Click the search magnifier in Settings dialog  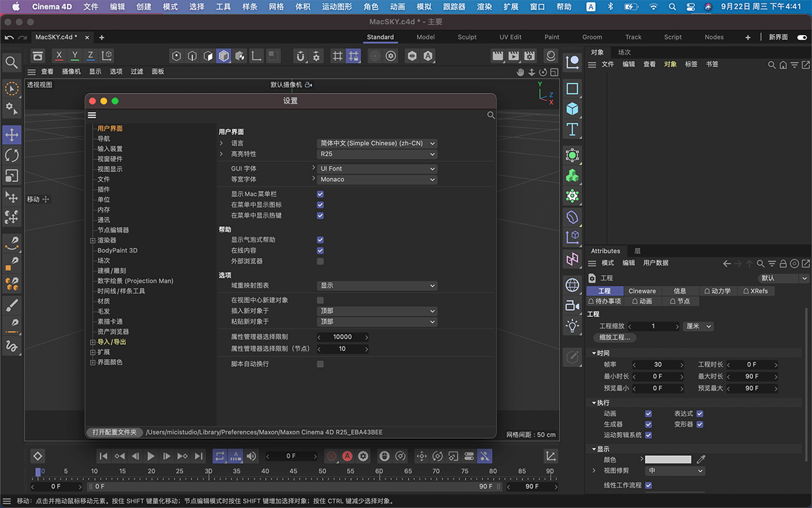(491, 116)
